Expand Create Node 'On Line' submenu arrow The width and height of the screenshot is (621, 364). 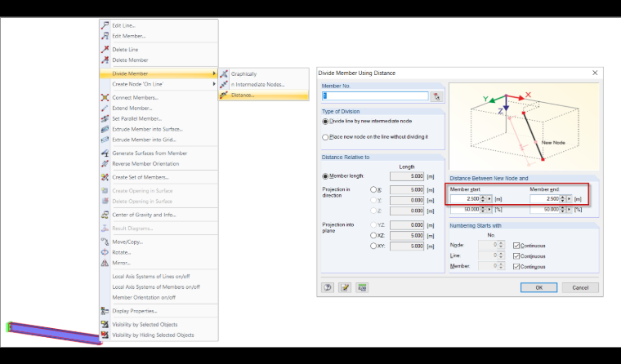coord(214,84)
